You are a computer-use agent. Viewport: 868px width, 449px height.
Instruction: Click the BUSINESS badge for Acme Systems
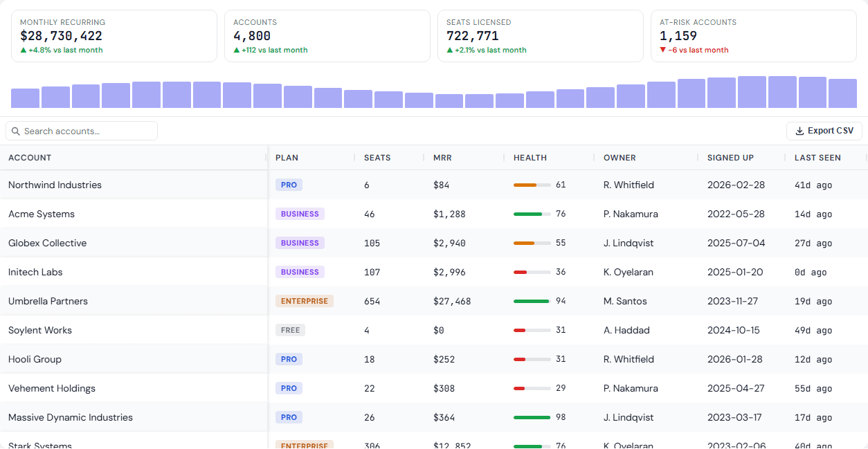tap(300, 214)
